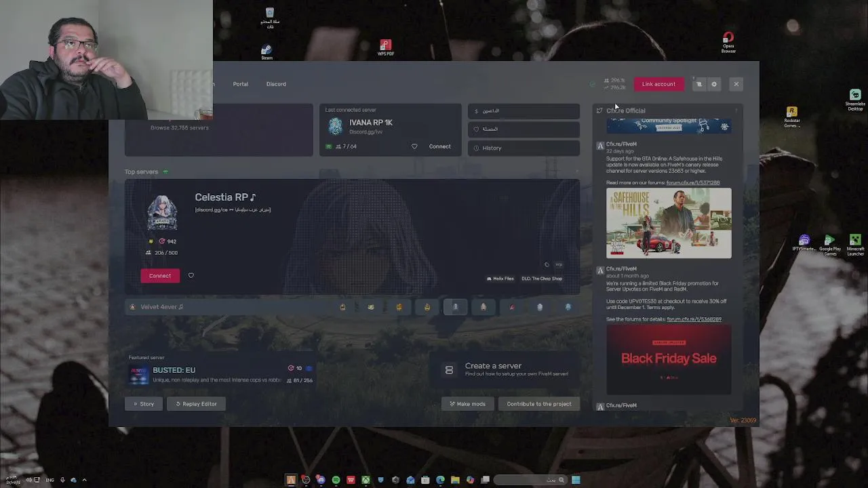Toggle the heart next to Celestia Connect

[191, 275]
